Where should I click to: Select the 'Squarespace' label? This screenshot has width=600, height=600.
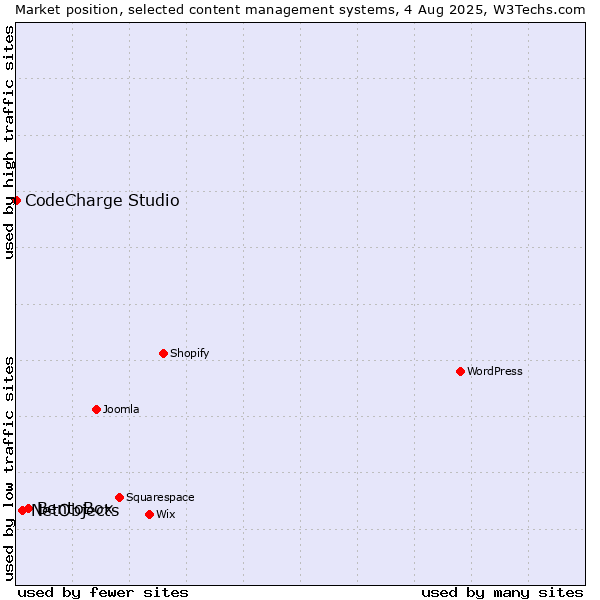(160, 497)
